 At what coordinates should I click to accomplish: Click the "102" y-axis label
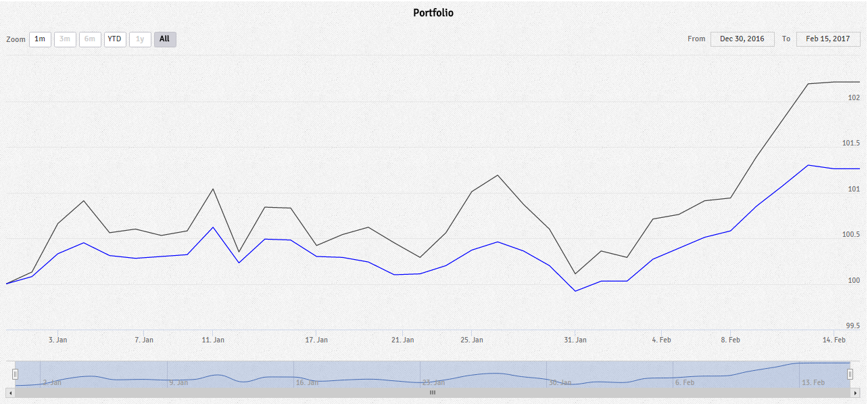click(x=854, y=98)
